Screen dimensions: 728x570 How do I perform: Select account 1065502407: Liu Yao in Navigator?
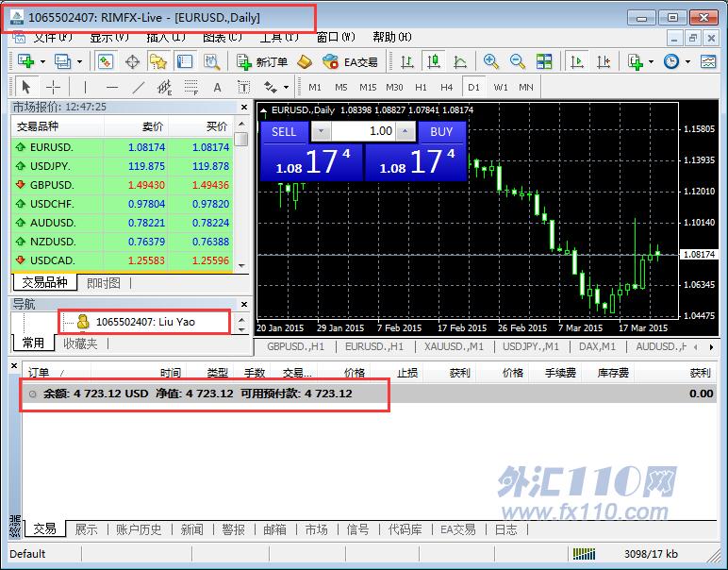[145, 322]
